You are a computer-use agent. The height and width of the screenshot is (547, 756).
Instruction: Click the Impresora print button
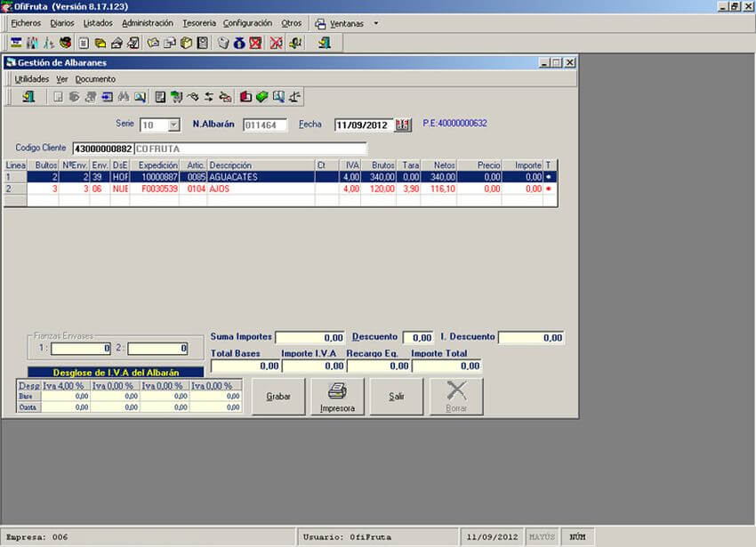[337, 397]
